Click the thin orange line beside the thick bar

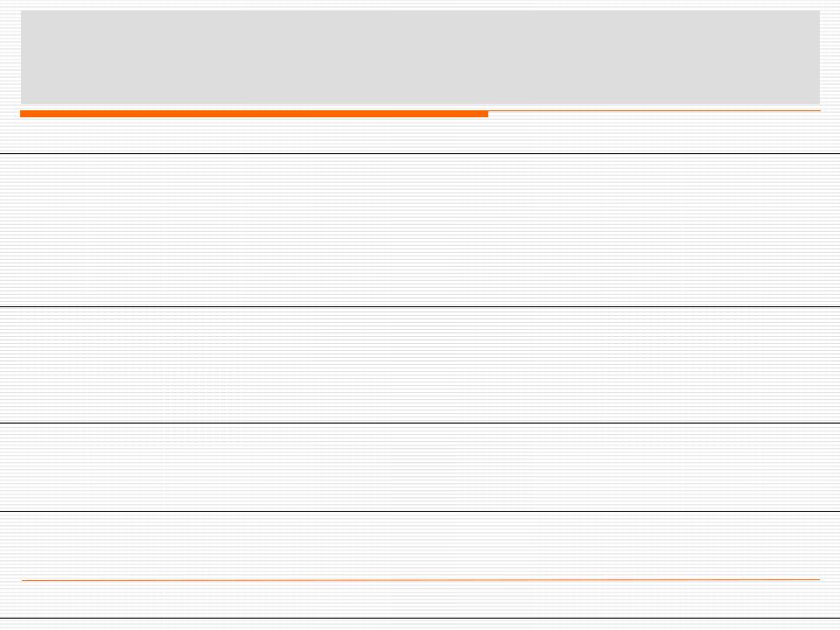tap(654, 111)
